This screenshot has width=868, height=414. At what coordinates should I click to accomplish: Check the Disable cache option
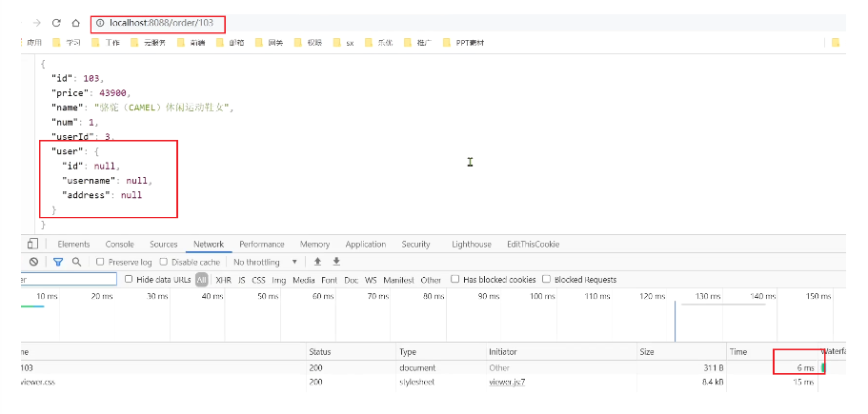tap(164, 262)
